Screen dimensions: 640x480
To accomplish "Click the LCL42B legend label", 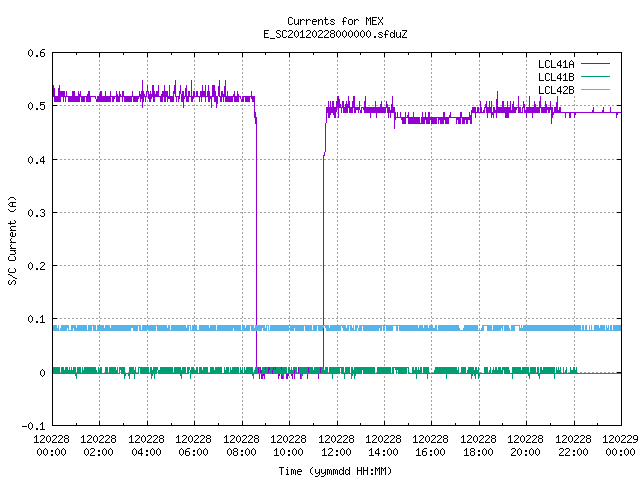I will (556, 90).
